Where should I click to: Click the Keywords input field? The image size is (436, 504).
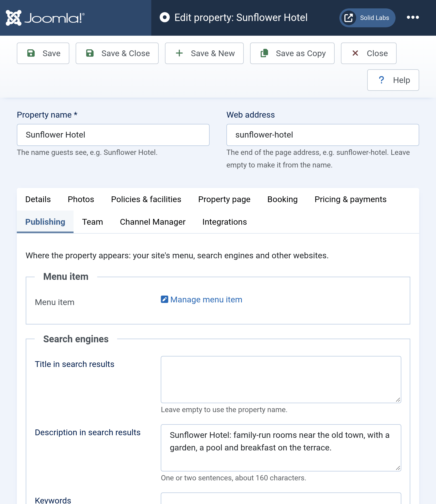(x=281, y=498)
